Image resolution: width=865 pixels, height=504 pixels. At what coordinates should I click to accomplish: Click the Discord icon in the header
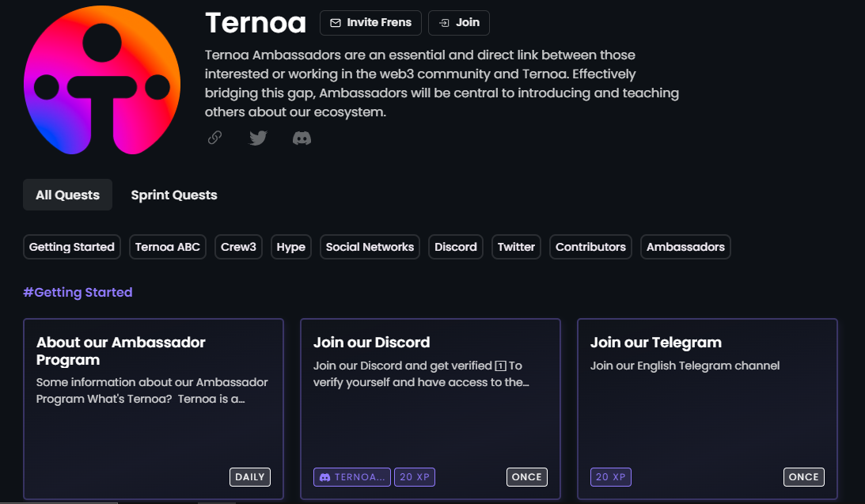tap(302, 138)
